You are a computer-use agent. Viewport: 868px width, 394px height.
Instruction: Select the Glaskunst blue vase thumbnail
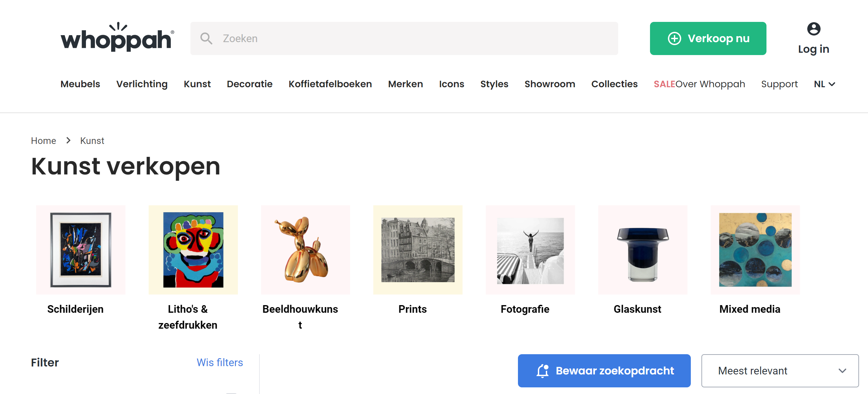click(643, 249)
